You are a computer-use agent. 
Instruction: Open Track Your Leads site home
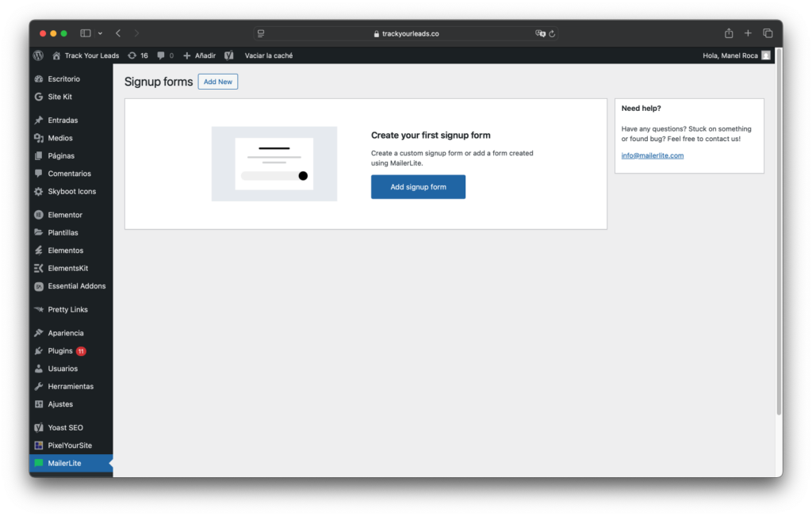86,55
